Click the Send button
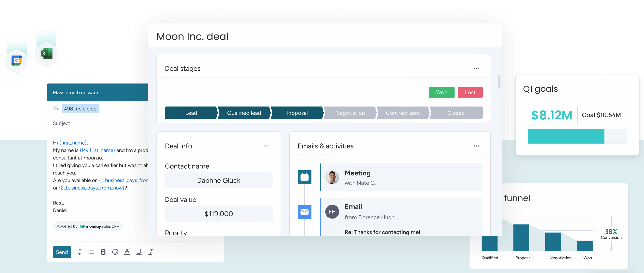 pos(62,252)
